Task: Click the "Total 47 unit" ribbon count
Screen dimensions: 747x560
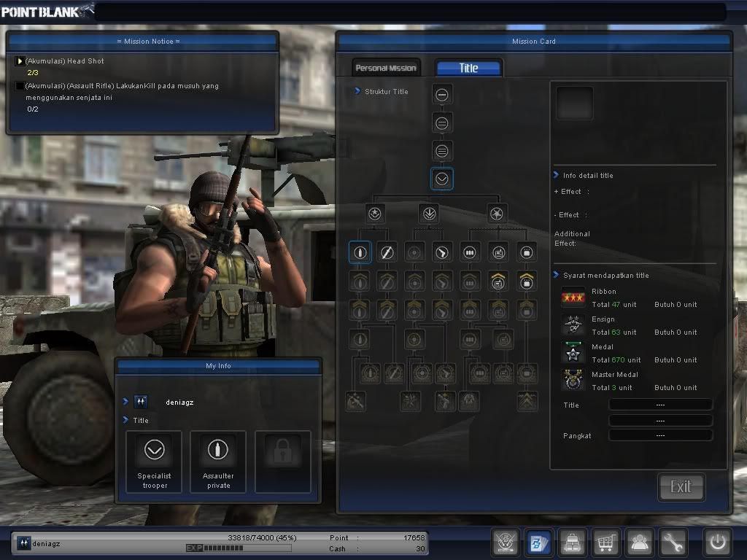Action: (x=614, y=304)
